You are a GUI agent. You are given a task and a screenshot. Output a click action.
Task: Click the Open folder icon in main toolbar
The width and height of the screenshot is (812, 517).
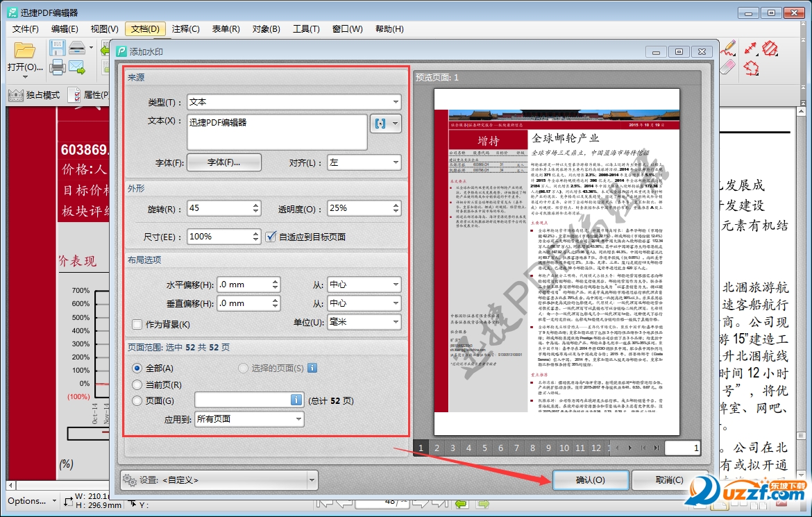coord(24,51)
